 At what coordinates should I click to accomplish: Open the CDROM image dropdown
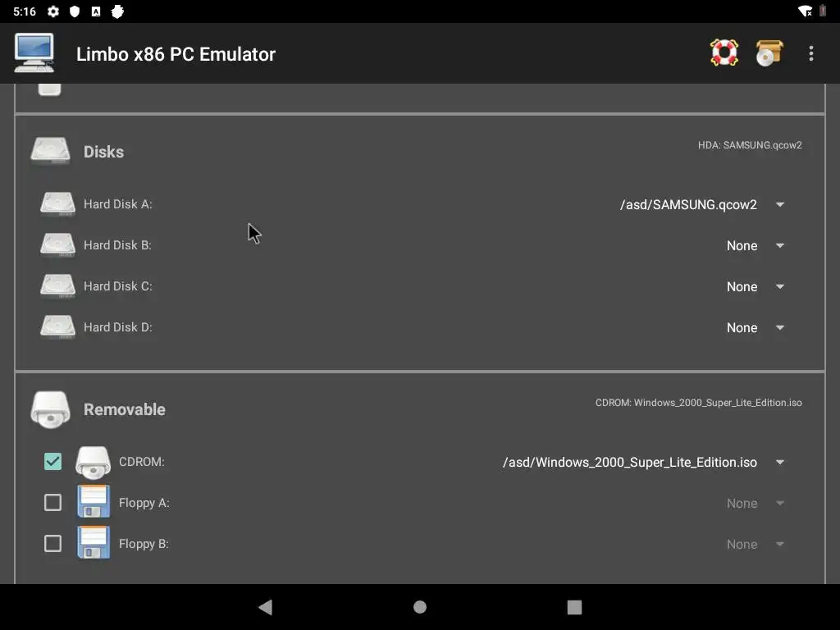coord(643,463)
